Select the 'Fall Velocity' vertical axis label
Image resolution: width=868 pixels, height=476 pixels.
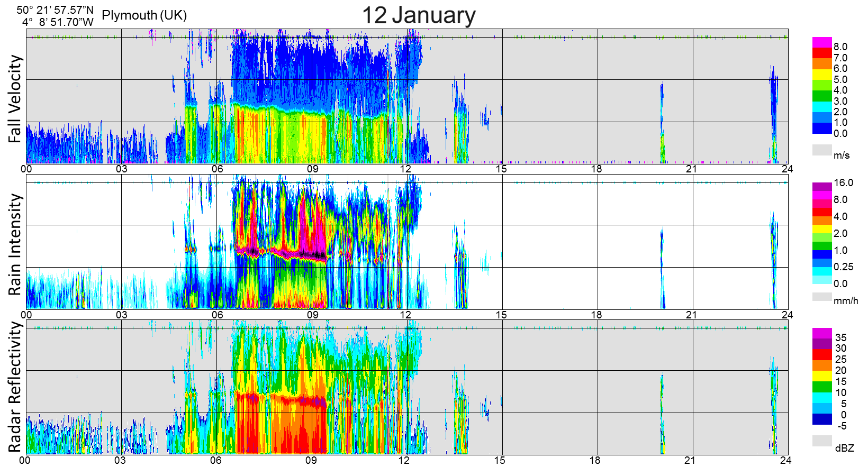pos(15,99)
